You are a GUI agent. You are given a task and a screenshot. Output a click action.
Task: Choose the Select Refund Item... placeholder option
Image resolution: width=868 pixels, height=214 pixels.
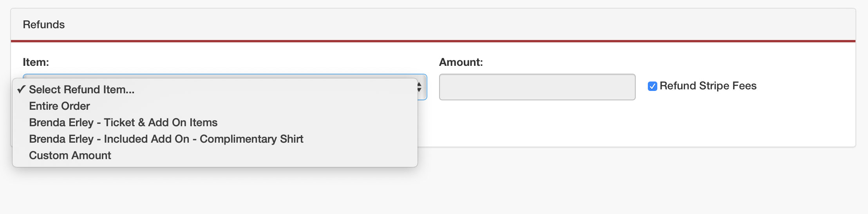pos(81,90)
